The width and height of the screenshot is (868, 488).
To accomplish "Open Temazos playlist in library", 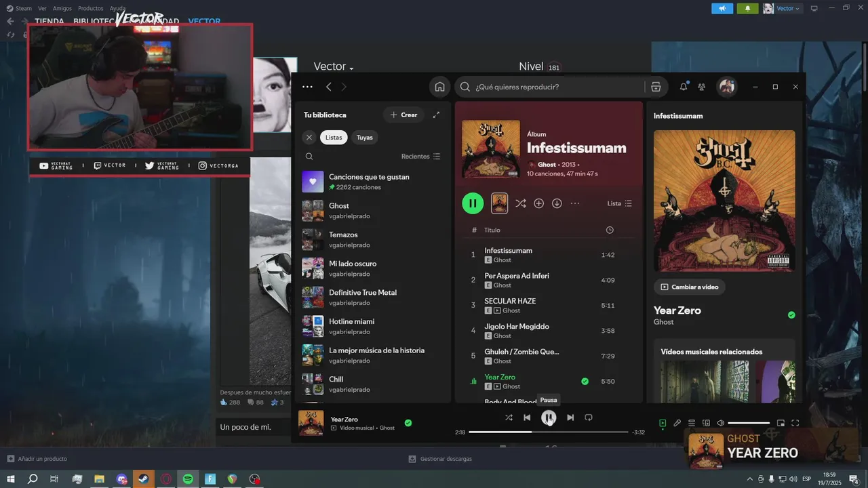I will 373,239.
